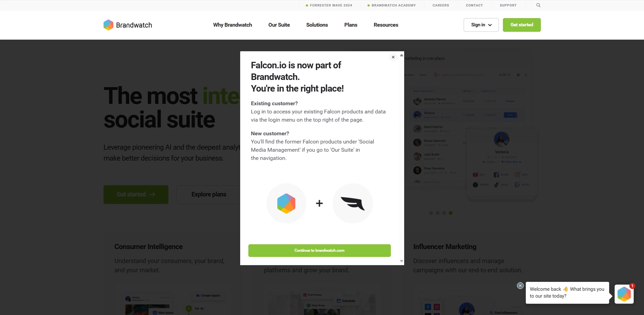Click the welcome back chat bubble
This screenshot has width=644, height=315.
pyautogui.click(x=567, y=292)
